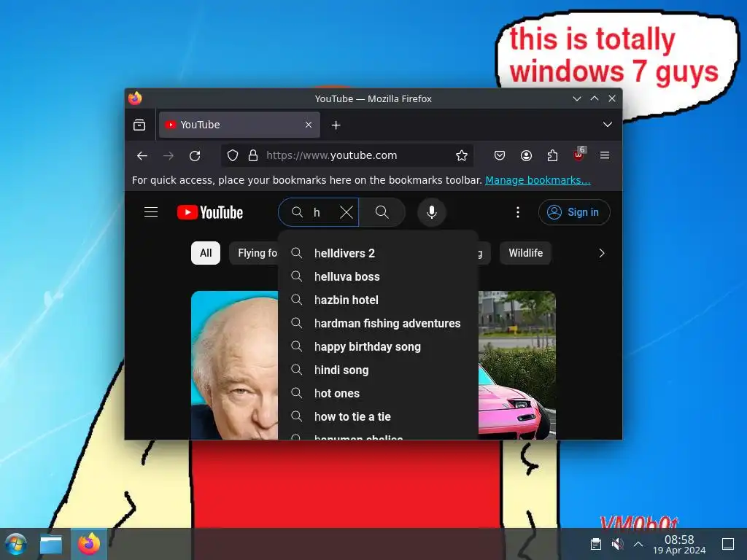Go to YouTube home via logo
The image size is (747, 560).
[210, 212]
